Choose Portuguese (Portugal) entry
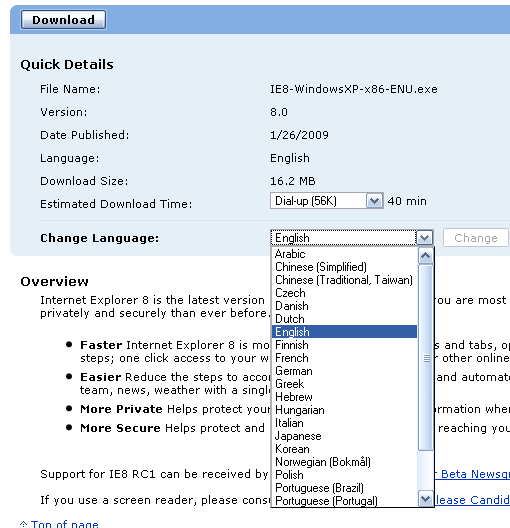This screenshot has width=510, height=528. click(344, 501)
